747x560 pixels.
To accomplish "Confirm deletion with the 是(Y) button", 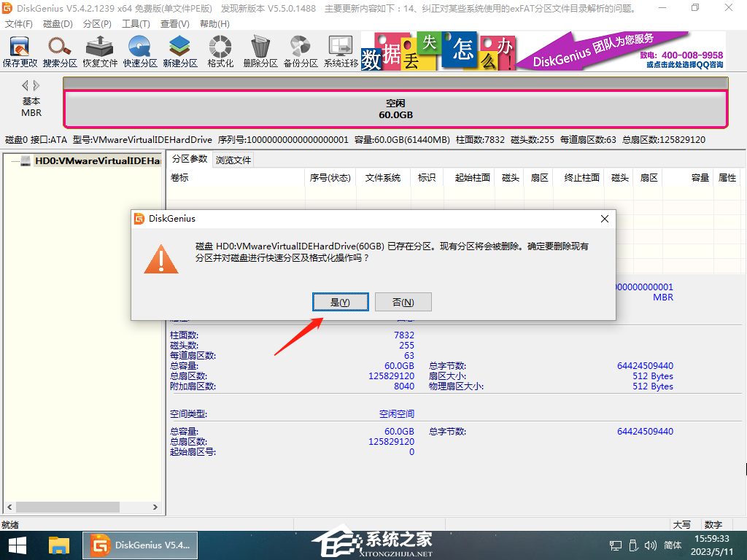I will click(x=340, y=302).
